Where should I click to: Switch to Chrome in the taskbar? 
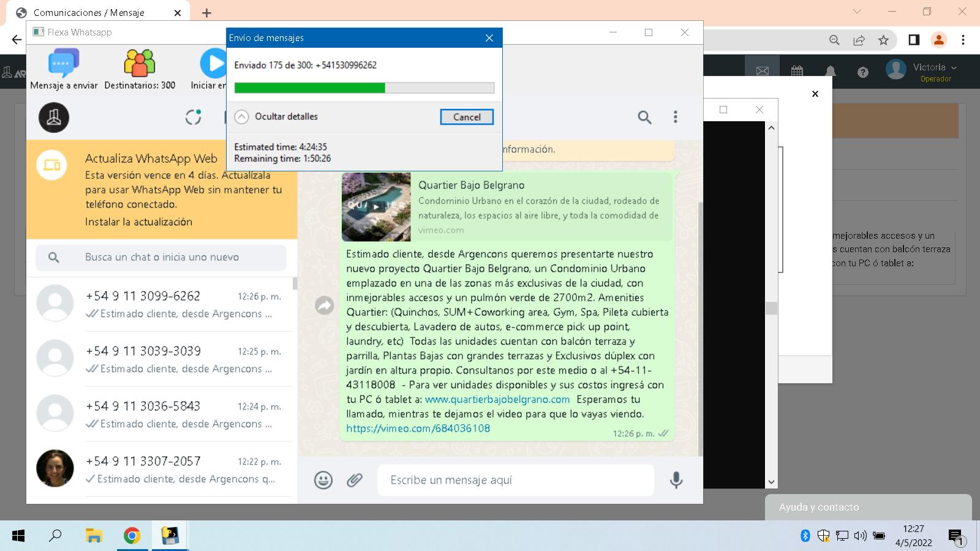132,536
